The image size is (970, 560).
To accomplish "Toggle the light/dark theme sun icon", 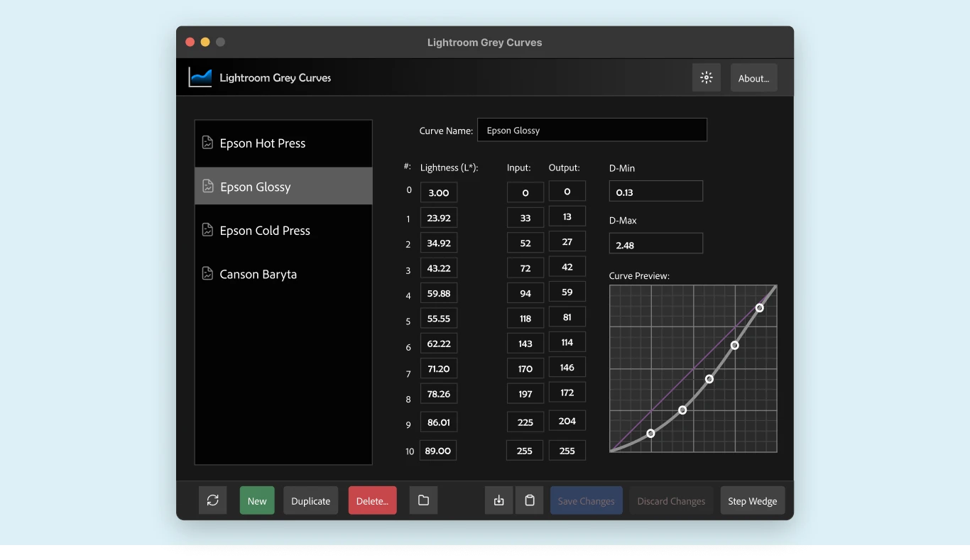I will coord(706,78).
